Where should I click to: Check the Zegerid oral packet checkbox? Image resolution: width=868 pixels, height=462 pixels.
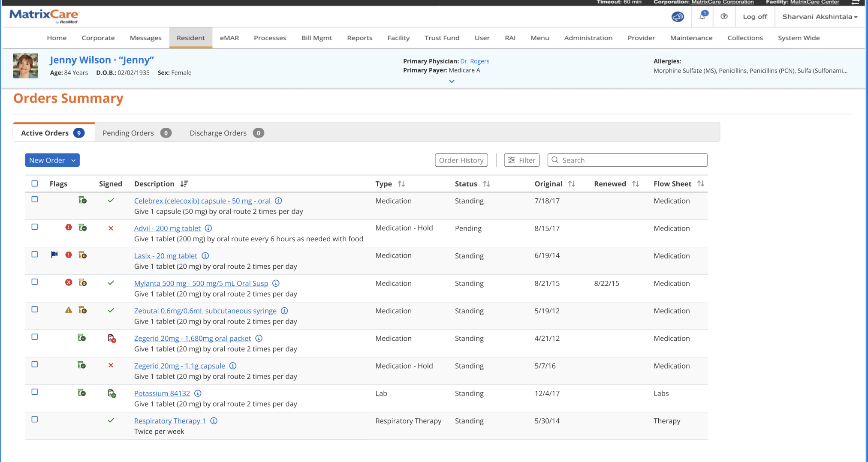point(35,337)
